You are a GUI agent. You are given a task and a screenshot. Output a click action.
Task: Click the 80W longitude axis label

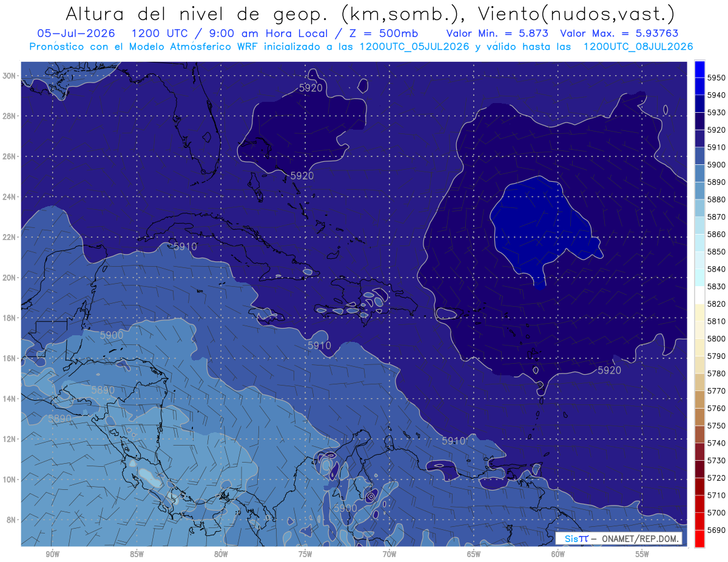[221, 554]
